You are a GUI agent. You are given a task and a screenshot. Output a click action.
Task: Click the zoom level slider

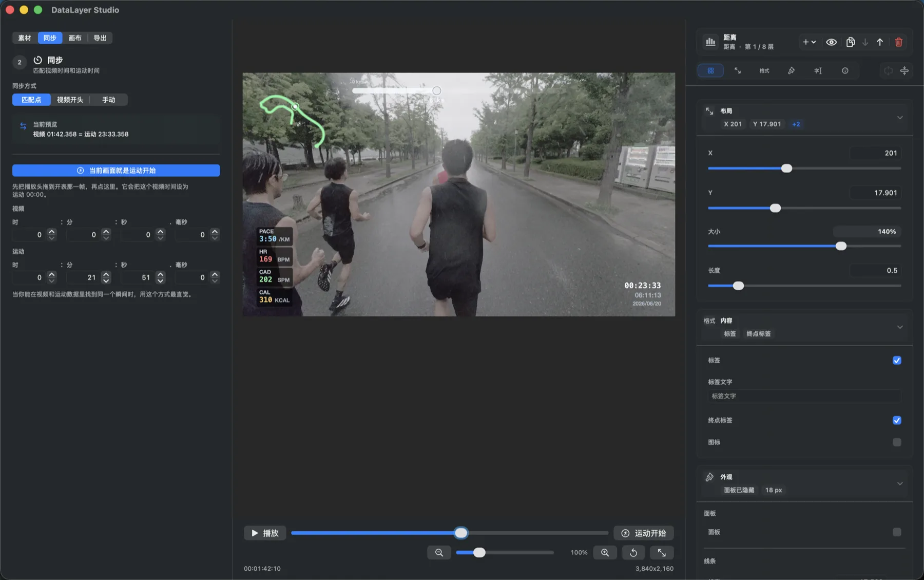click(505, 553)
